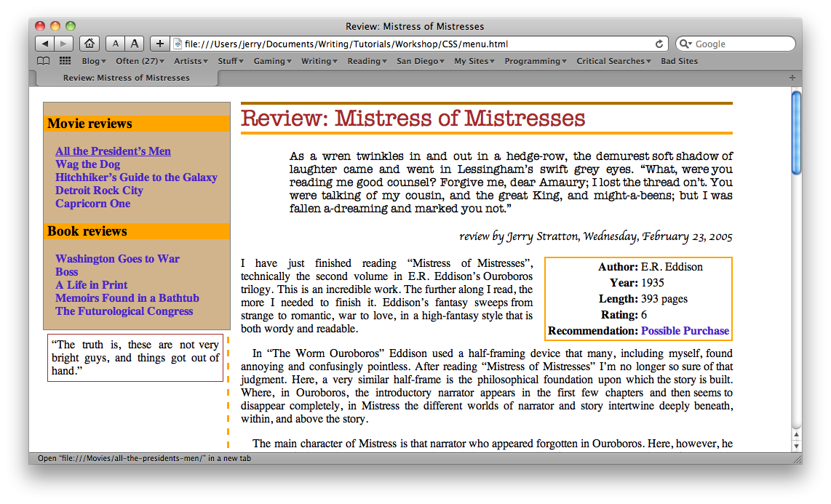Image resolution: width=831 pixels, height=504 pixels.
Task: Expand the Critical Searches bookmark menu
Action: point(613,61)
